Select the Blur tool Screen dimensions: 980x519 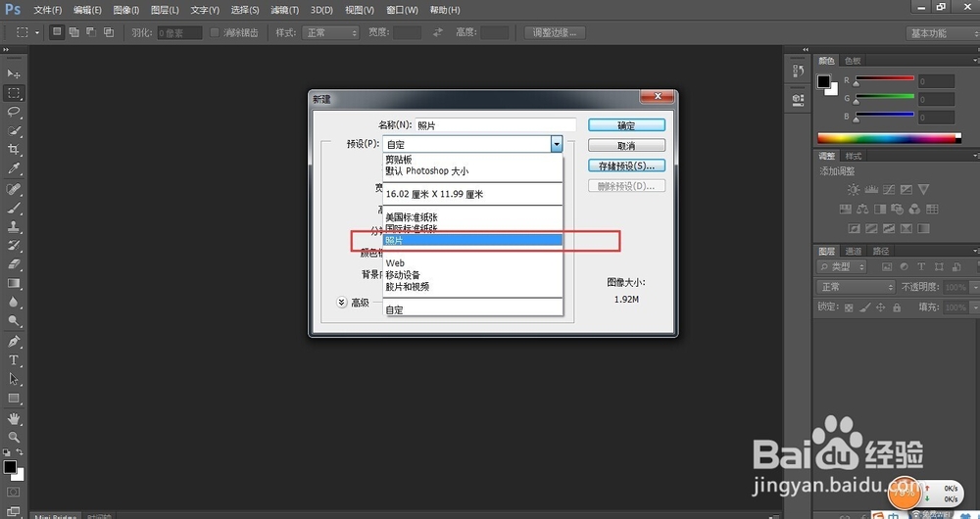click(14, 302)
